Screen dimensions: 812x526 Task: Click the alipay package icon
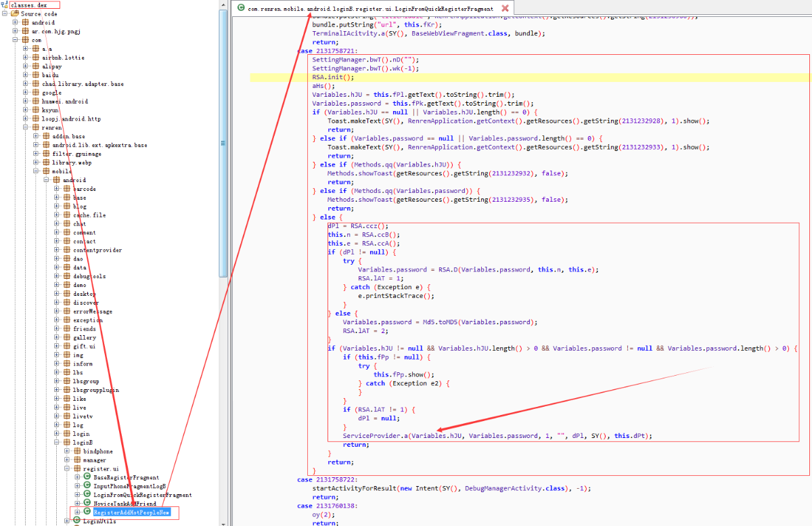pyautogui.click(x=36, y=66)
